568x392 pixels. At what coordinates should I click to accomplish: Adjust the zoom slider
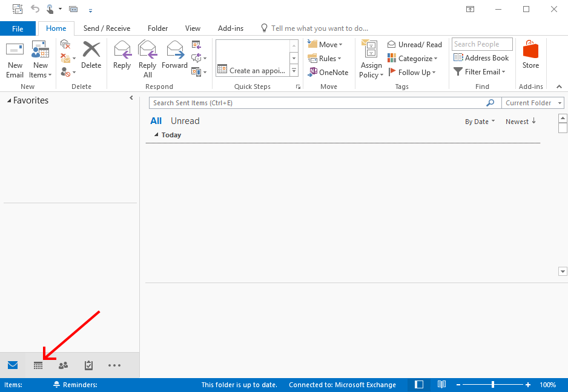[x=492, y=384]
